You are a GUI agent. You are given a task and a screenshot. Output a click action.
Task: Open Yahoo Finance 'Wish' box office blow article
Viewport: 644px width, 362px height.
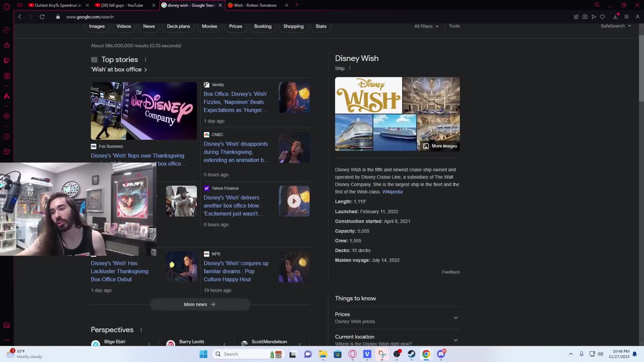233,206
